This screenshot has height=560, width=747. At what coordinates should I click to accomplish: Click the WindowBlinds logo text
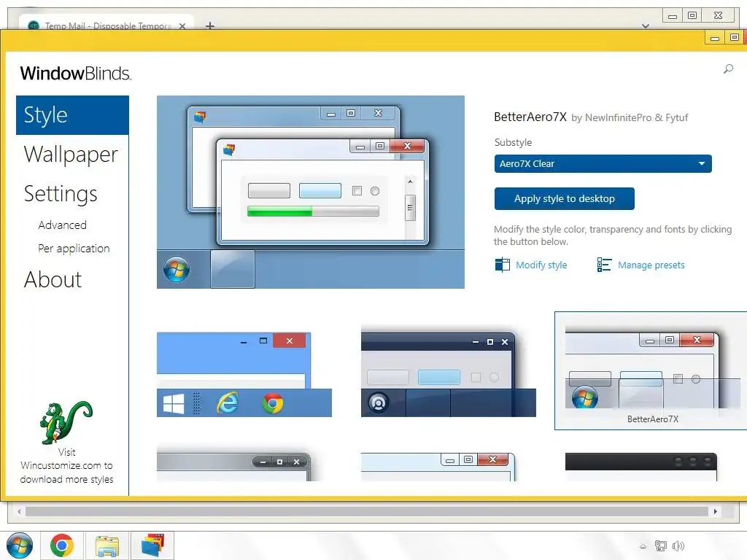tap(76, 74)
